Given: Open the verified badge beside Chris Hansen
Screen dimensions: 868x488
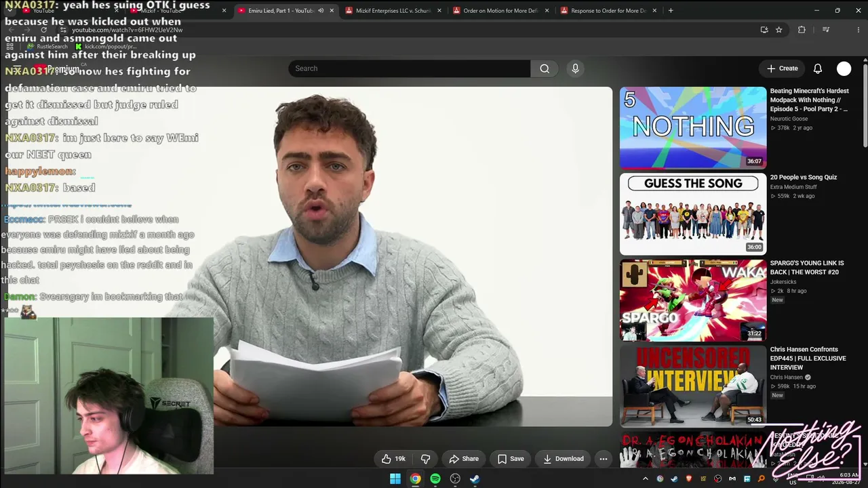Looking at the screenshot, I should pyautogui.click(x=808, y=378).
